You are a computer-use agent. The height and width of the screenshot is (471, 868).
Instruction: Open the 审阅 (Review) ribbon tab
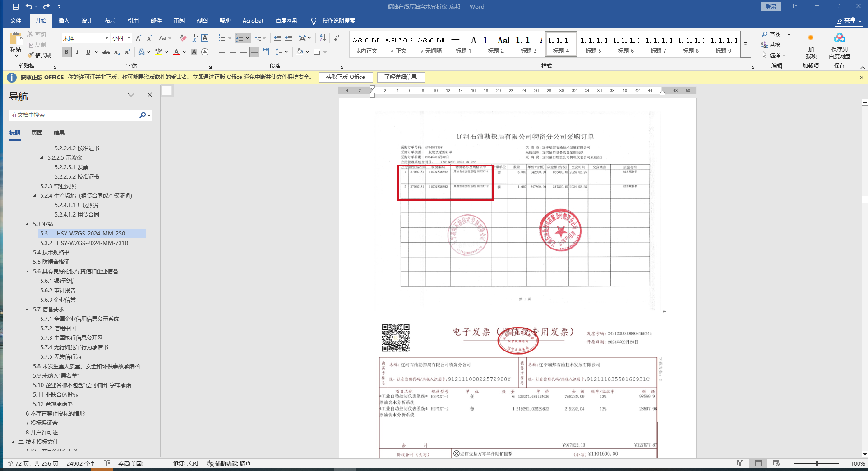179,21
